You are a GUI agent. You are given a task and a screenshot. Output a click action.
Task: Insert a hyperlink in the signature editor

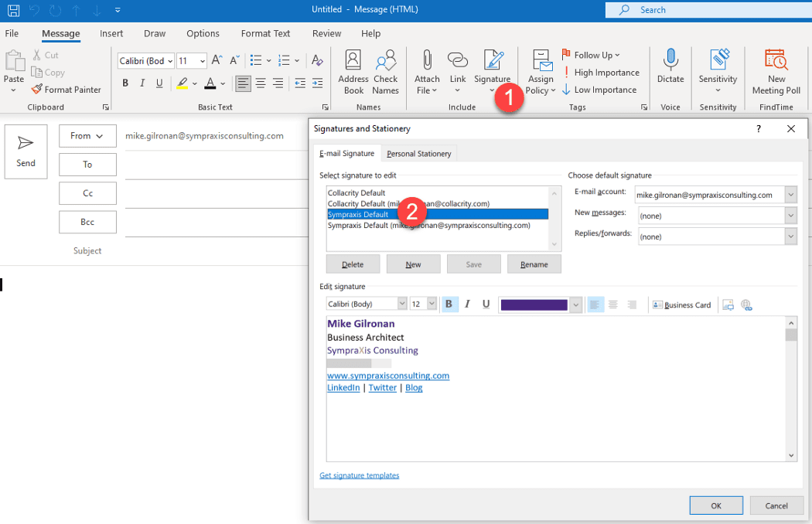(x=747, y=305)
